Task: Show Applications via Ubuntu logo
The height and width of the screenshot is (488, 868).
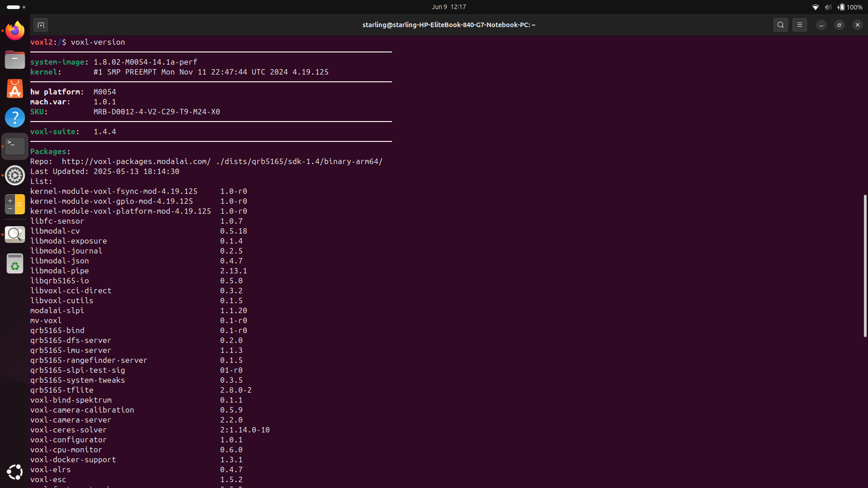Action: click(x=15, y=472)
